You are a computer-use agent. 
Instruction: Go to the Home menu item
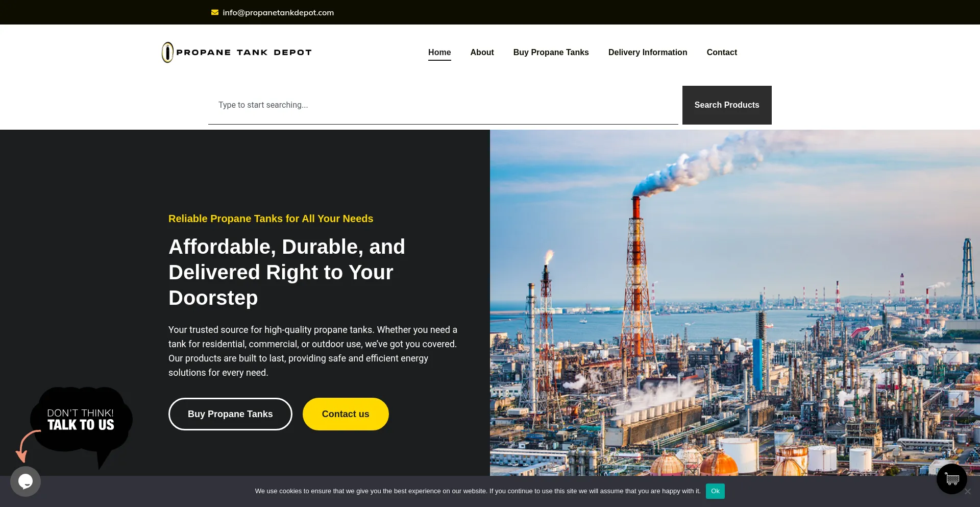tap(439, 52)
